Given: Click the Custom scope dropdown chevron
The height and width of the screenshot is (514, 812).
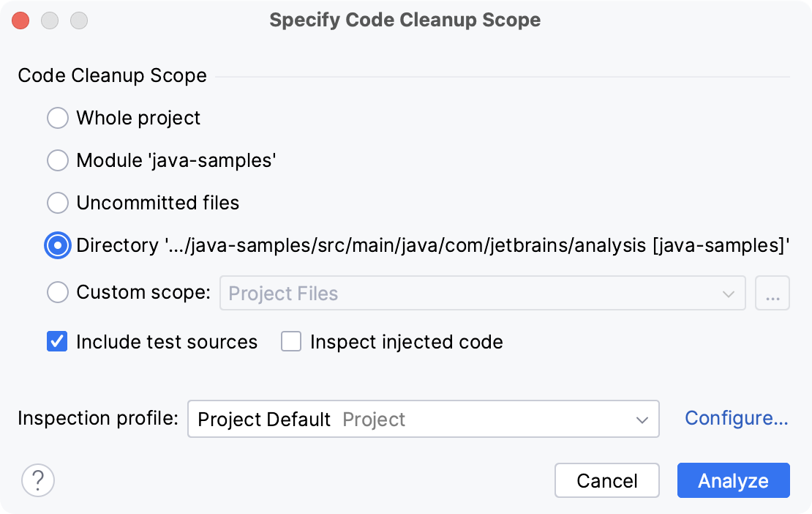Looking at the screenshot, I should tap(729, 293).
